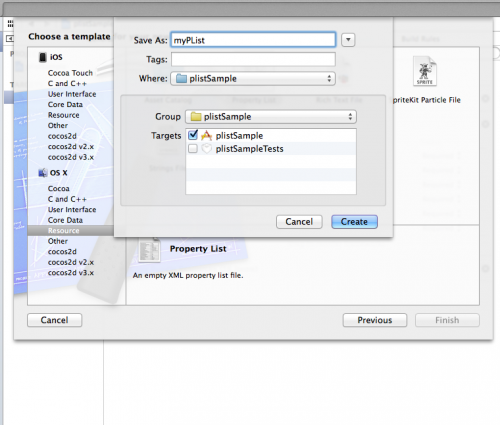This screenshot has height=425, width=500.
Task: Go back with the Previous button
Action: (375, 320)
